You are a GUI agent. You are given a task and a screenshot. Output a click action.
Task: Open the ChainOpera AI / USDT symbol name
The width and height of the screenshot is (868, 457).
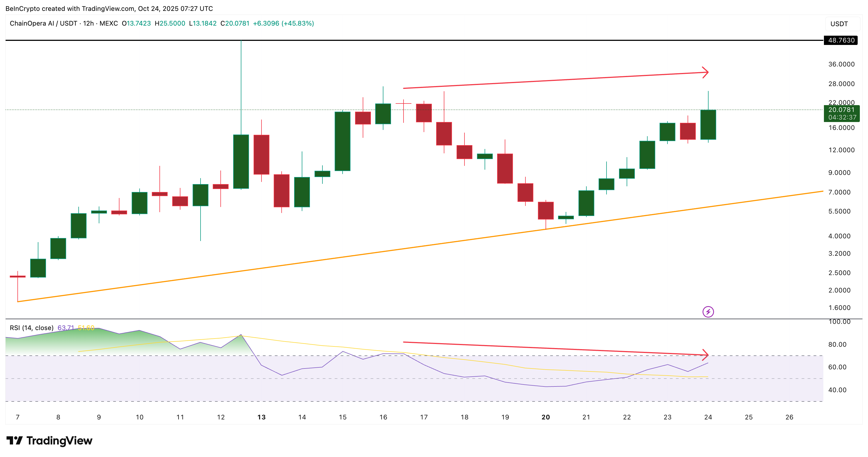(x=43, y=24)
